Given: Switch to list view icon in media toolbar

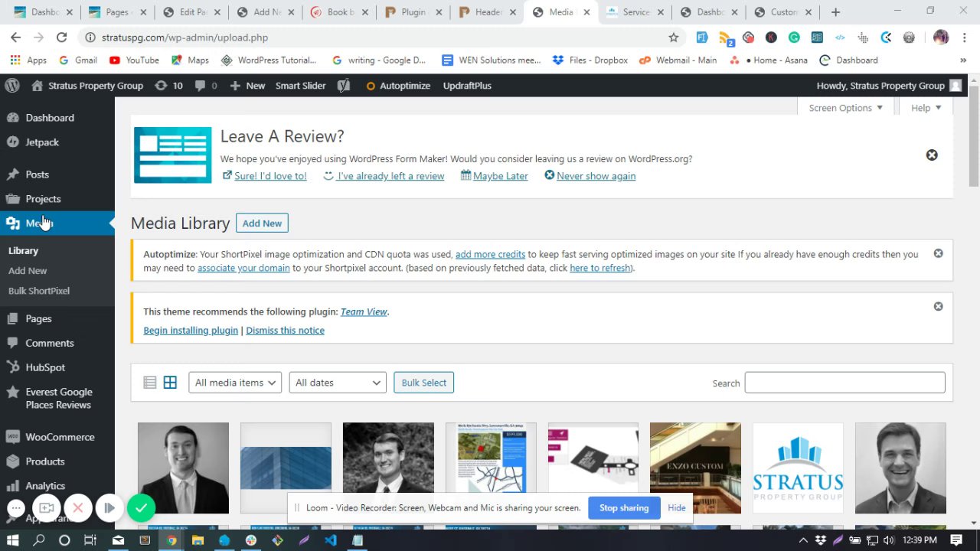Looking at the screenshot, I should pyautogui.click(x=150, y=383).
